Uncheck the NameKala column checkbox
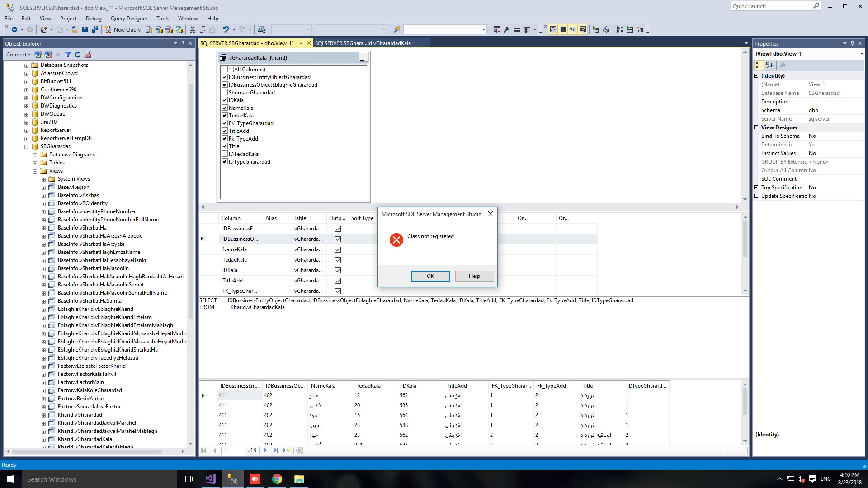 pyautogui.click(x=225, y=108)
